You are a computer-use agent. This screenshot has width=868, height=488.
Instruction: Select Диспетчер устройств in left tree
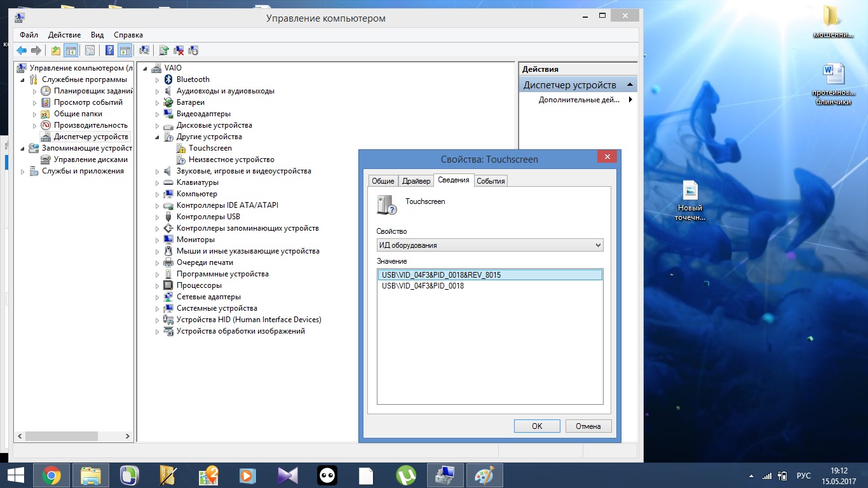[x=91, y=137]
